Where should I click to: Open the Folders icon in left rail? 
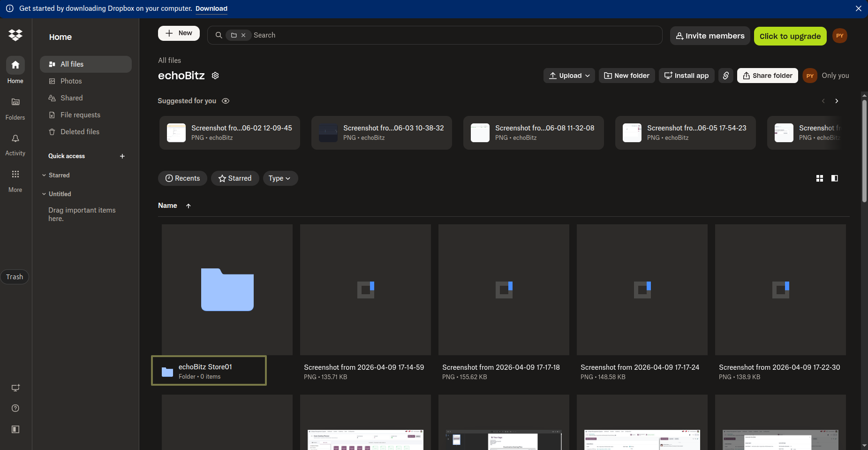point(15,102)
